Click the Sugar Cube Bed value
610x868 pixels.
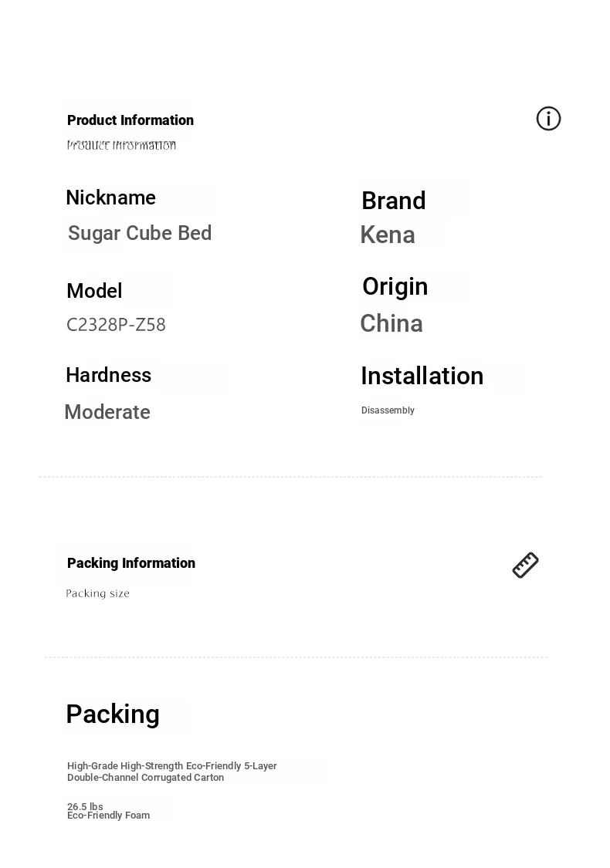coord(140,233)
